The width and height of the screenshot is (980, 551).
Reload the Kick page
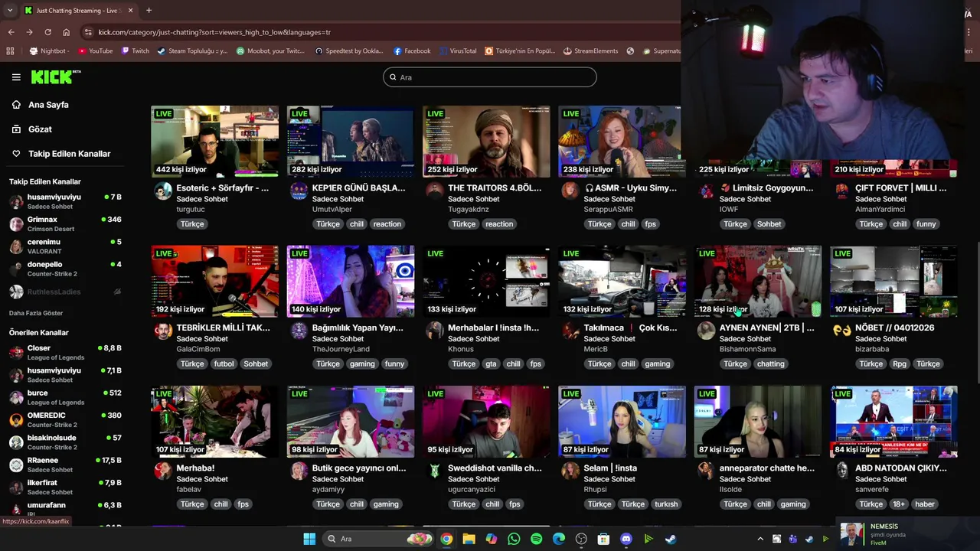coord(47,32)
